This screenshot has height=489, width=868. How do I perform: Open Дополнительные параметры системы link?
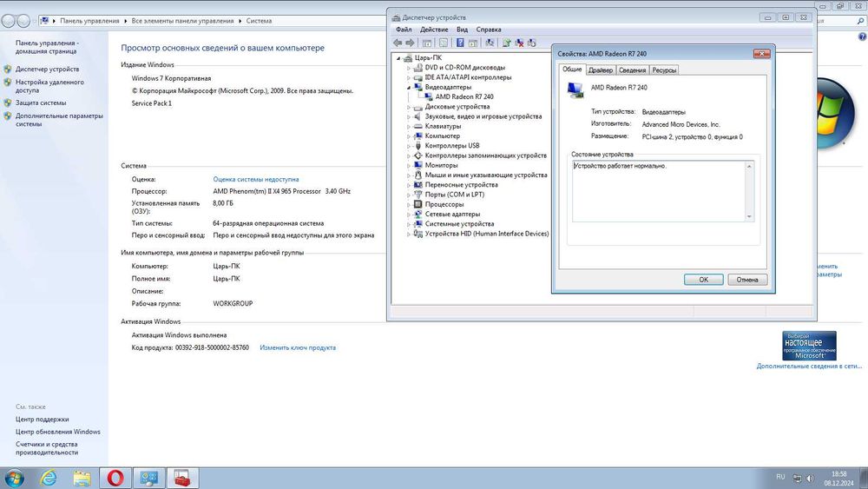coord(59,120)
